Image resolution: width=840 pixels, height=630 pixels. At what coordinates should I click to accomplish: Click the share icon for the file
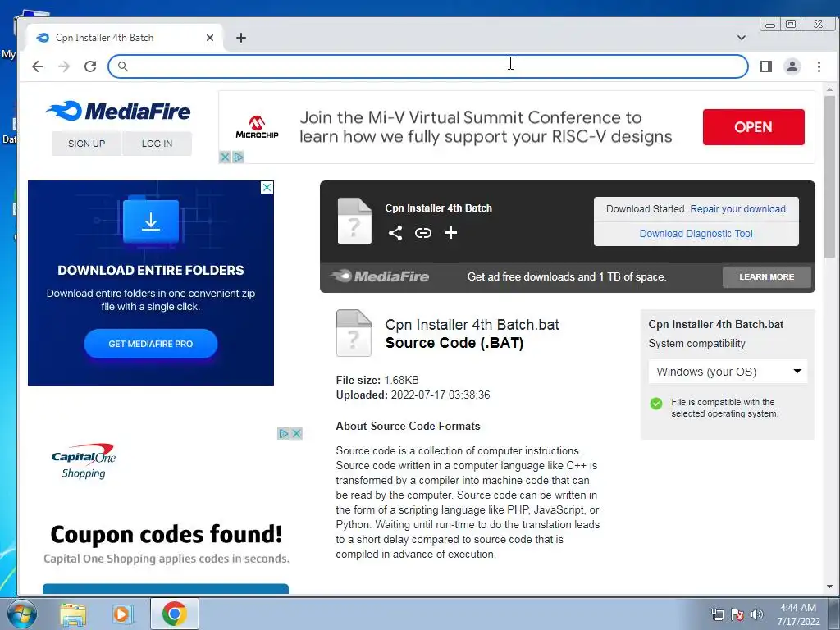tap(395, 232)
